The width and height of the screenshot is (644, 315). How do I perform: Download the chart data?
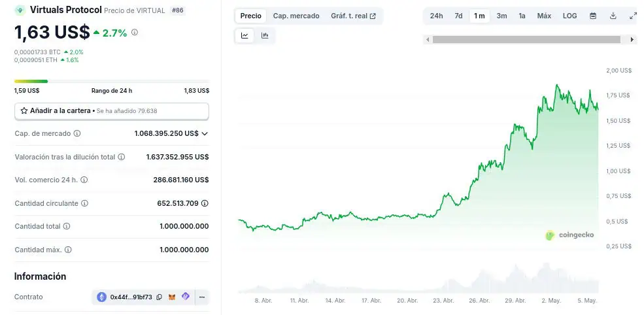(613, 16)
